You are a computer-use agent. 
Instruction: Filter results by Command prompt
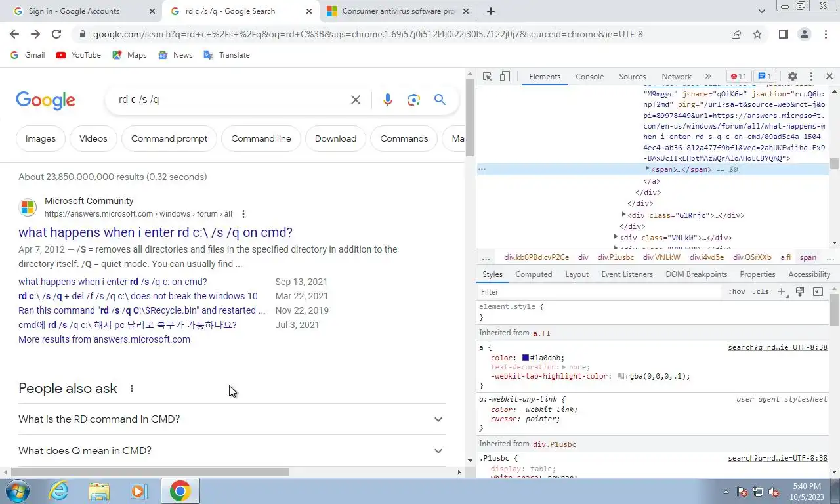tap(169, 138)
